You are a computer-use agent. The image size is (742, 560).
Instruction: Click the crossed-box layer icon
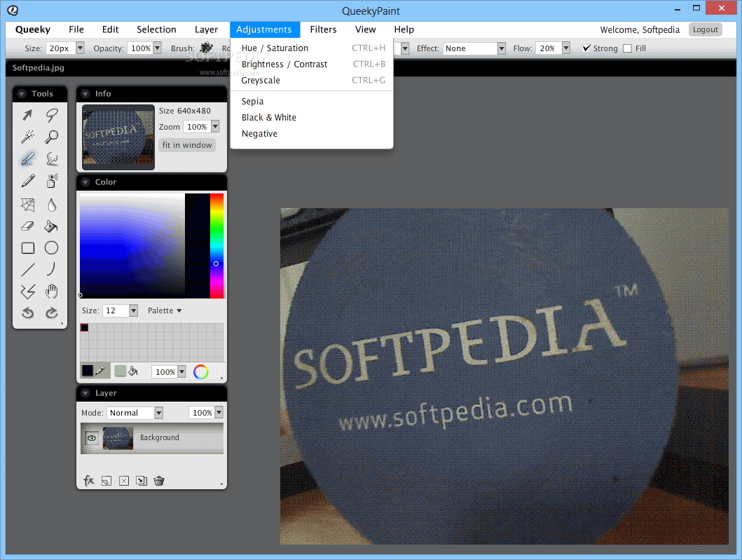click(124, 481)
